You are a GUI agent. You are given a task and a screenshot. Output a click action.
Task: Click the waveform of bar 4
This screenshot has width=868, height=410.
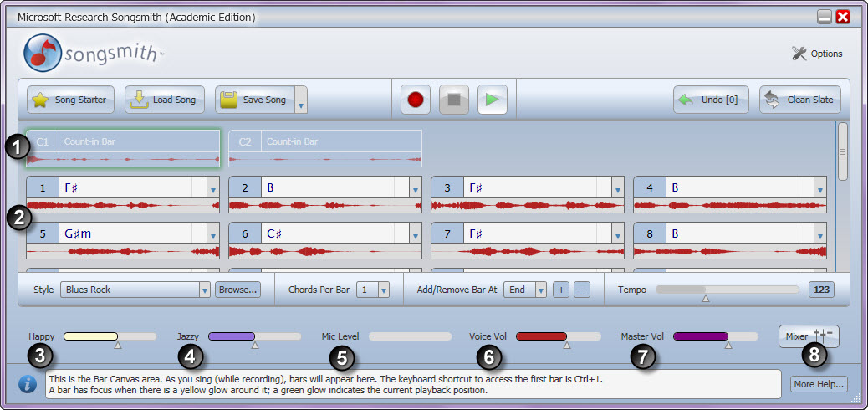click(x=730, y=206)
